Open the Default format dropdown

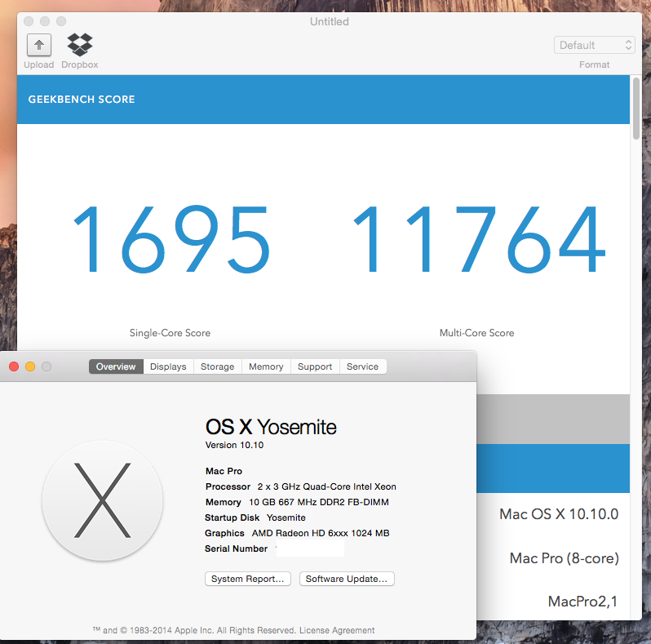594,45
